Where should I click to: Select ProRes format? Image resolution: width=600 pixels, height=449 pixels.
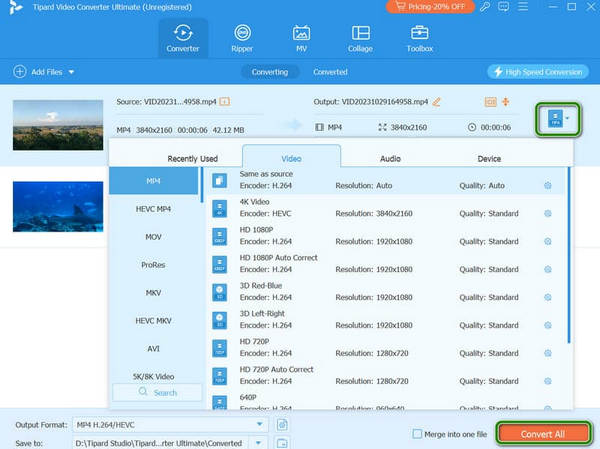(x=153, y=265)
